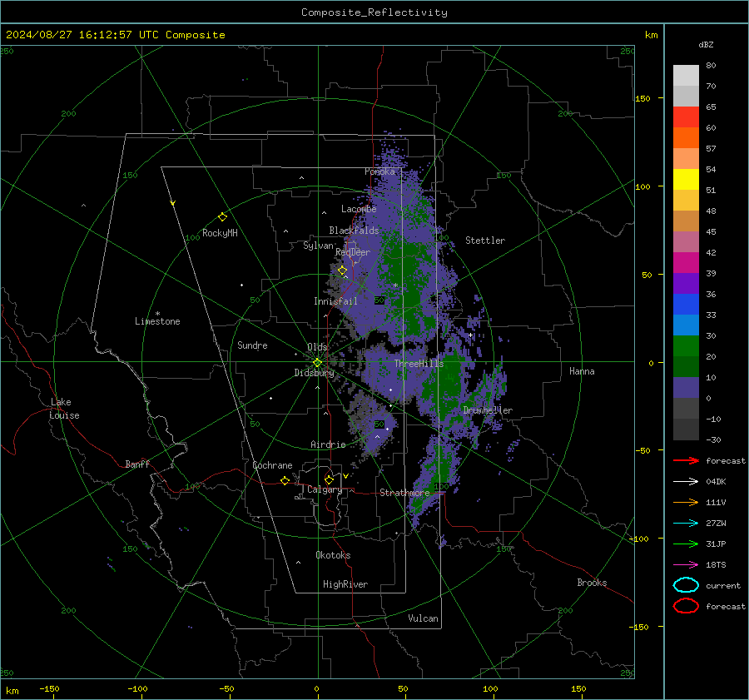Image resolution: width=749 pixels, height=700 pixels.
Task: Click the yellow diamond marker below RedDeer label
Action: 342,271
